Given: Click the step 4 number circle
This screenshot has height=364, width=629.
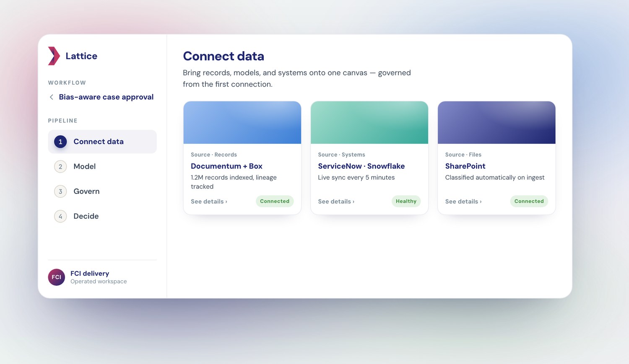Looking at the screenshot, I should point(60,216).
